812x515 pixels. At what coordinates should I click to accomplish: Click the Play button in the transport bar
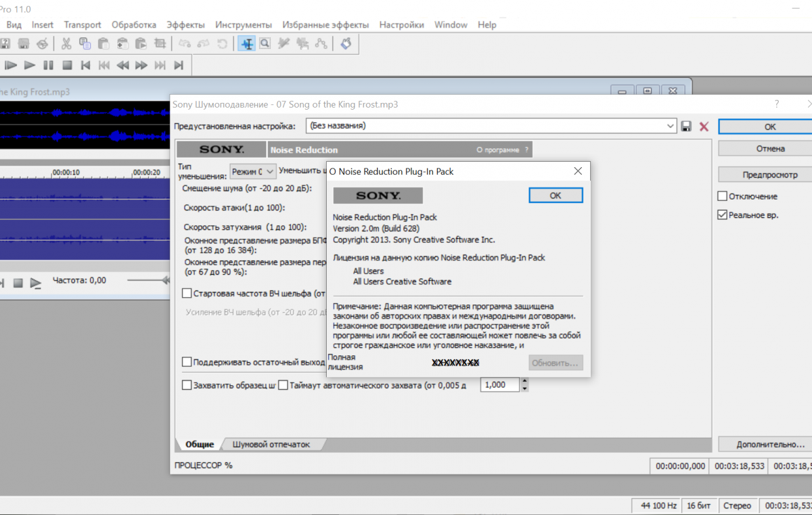pyautogui.click(x=30, y=66)
